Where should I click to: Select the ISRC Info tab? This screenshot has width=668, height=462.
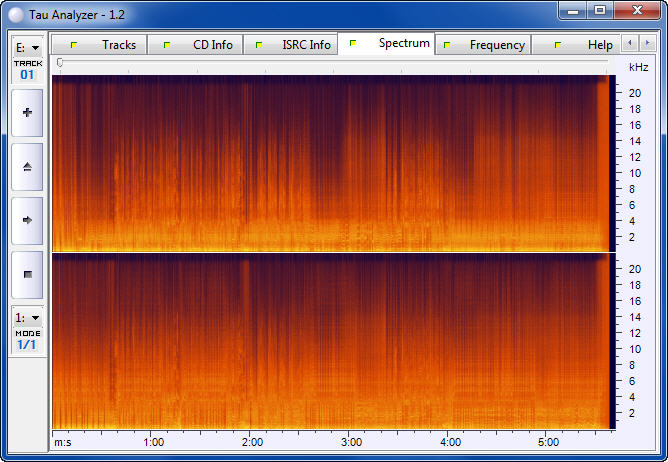pyautogui.click(x=305, y=45)
